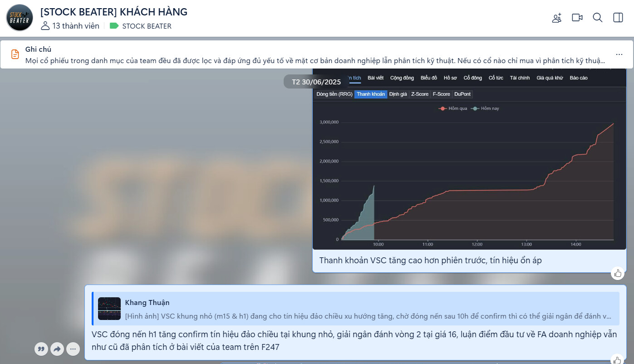The image size is (634, 364).
Task: Open the quoted message's chart thumbnail
Action: pos(109,309)
